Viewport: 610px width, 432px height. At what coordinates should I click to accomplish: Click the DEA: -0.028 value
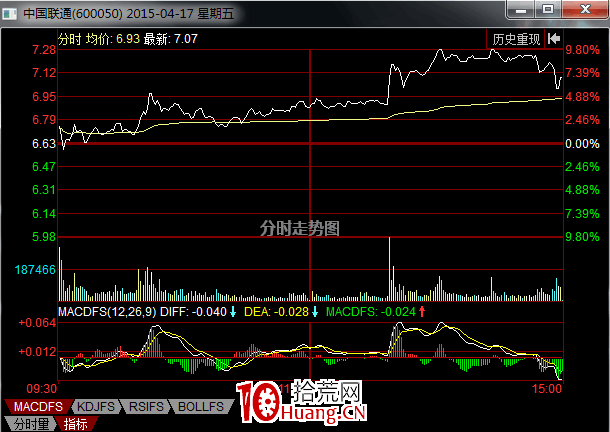point(276,312)
